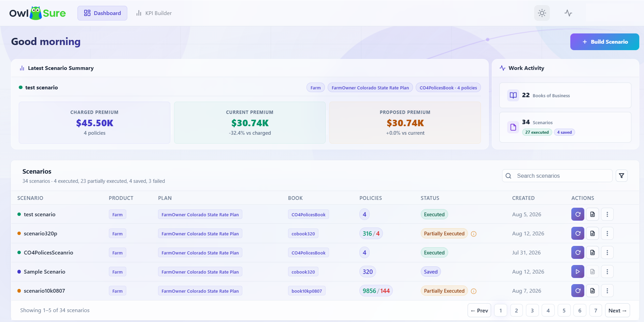Viewport: 644px width, 322px height.
Task: Toggle the light/dark theme sun icon
Action: pos(542,13)
